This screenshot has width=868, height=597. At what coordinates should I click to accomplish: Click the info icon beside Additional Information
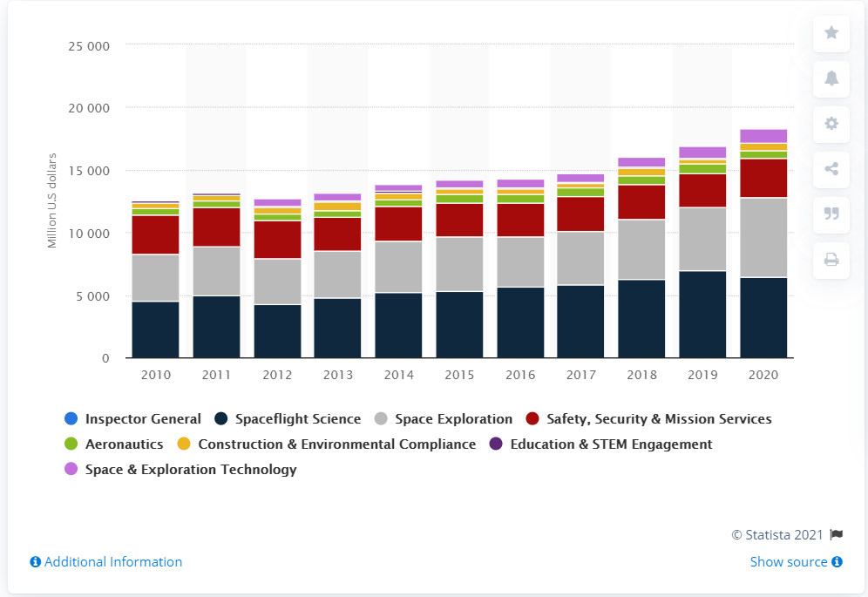coord(36,562)
